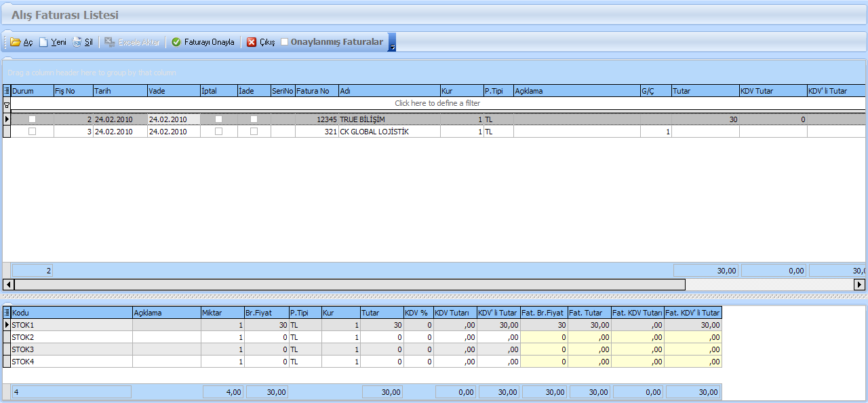Toggle the Onaylanmış Faturalar checkbox
This screenshot has width=868, height=403.
tap(285, 42)
